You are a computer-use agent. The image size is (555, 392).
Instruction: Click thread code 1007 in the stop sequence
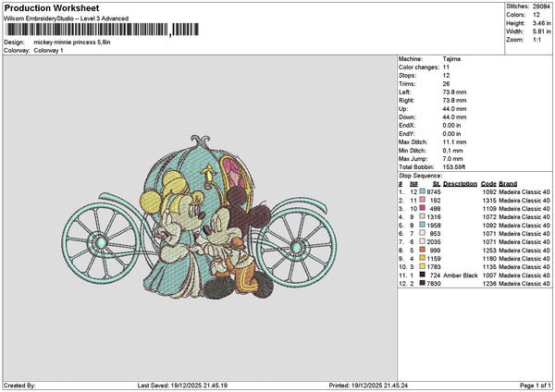pos(490,276)
